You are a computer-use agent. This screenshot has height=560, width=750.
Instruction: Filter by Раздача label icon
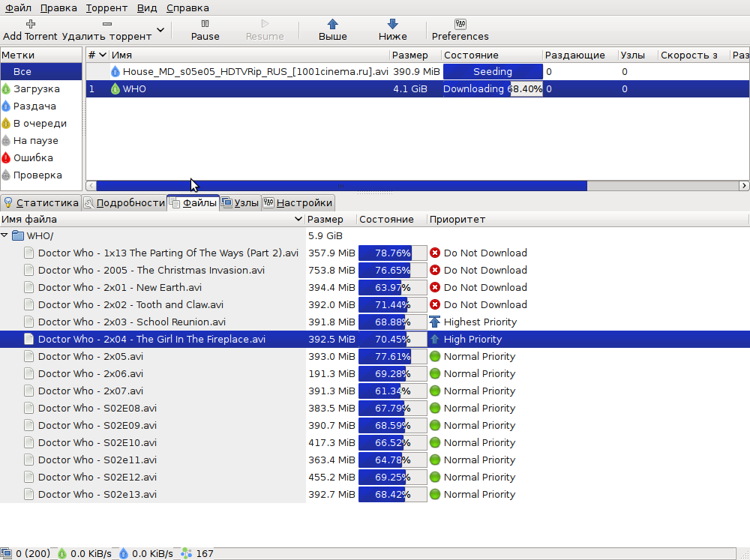click(x=6, y=106)
